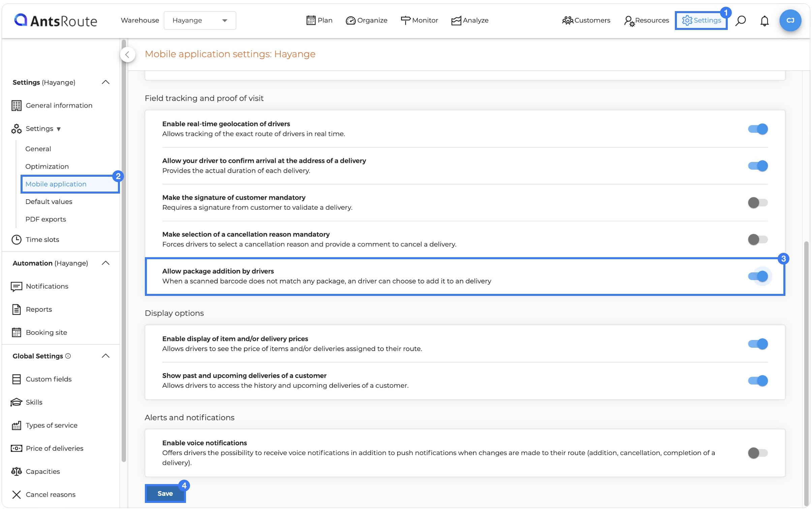Open the Analyze menu
The image size is (812, 511).
[470, 20]
